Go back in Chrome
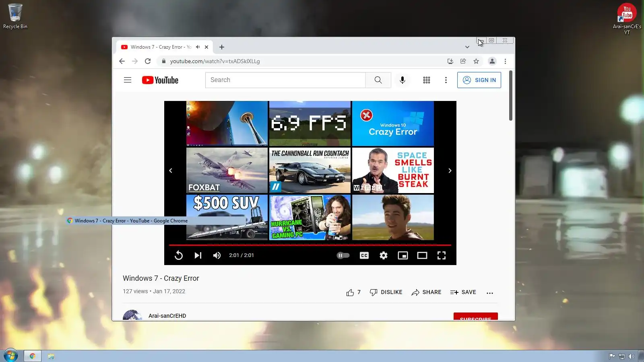 pyautogui.click(x=122, y=61)
